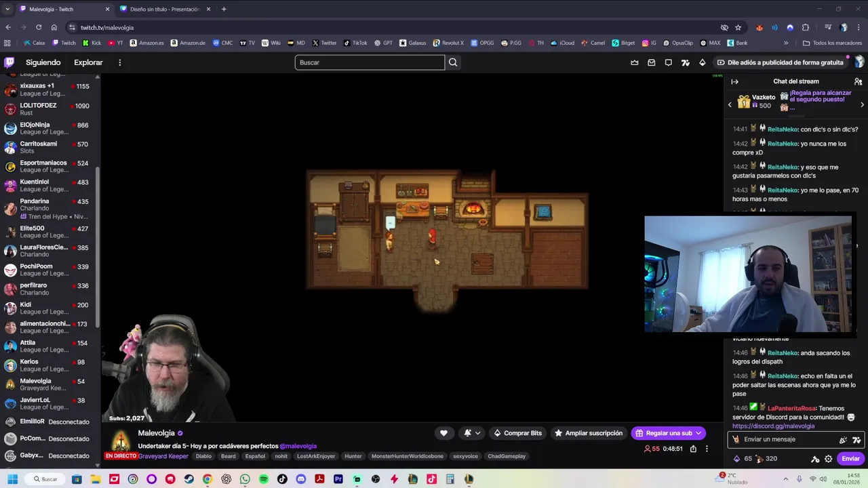
Task: Go to previous gift leaderboard entry
Action: click(x=730, y=104)
